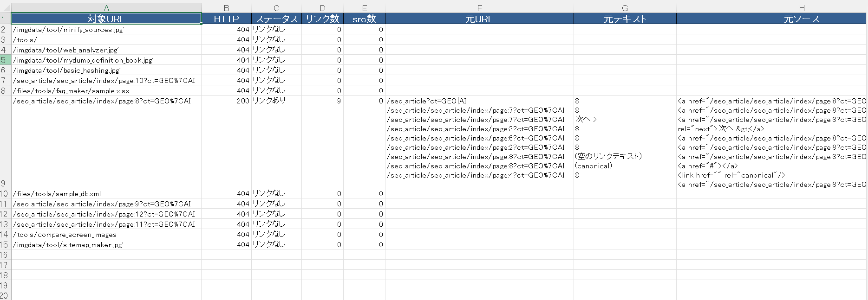
Task: Select the src数 header cell
Action: tap(364, 19)
